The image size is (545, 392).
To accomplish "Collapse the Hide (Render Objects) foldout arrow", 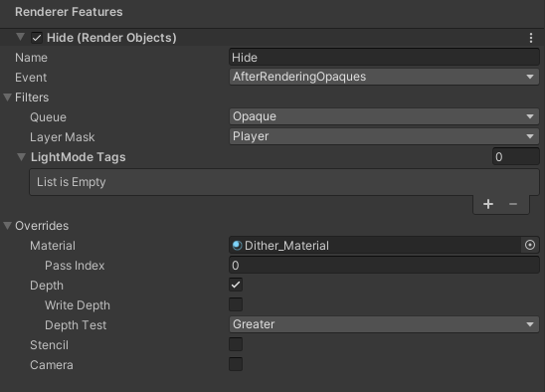I will pyautogui.click(x=21, y=37).
